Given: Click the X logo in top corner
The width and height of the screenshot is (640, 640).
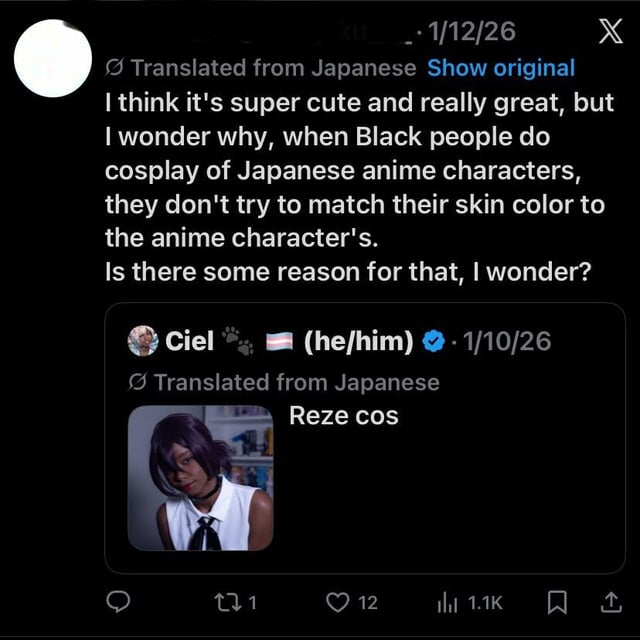Looking at the screenshot, I should (608, 33).
